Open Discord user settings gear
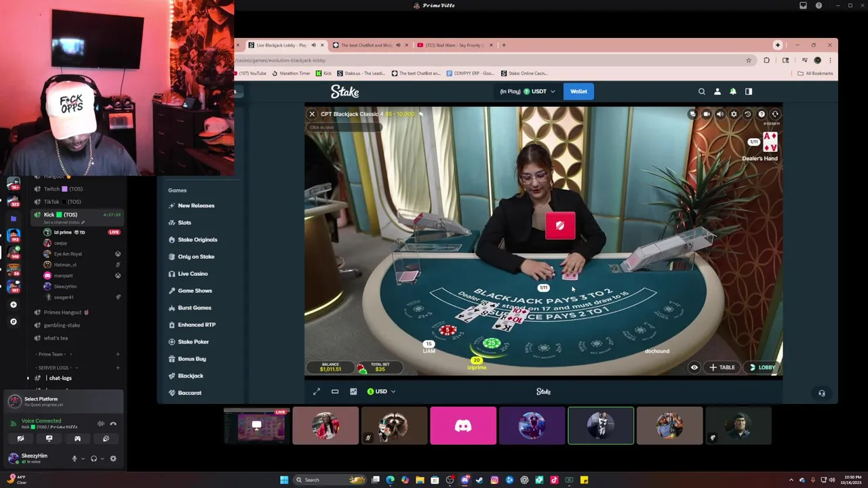868x488 pixels. 113,459
